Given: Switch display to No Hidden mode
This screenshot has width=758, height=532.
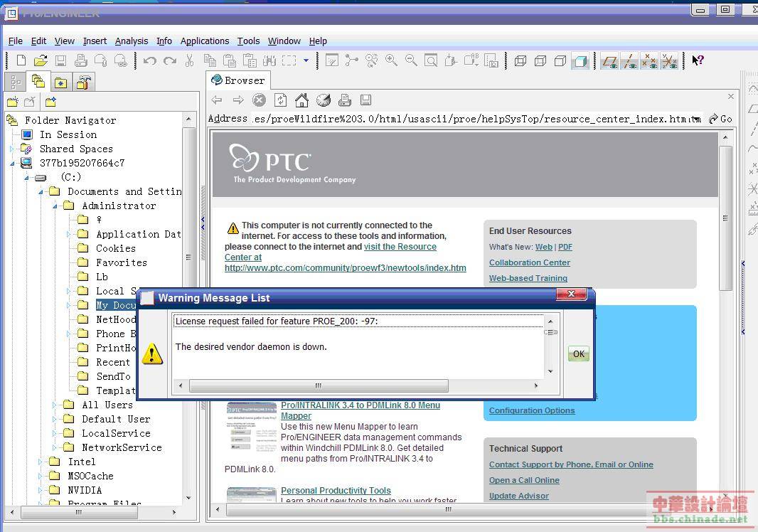Looking at the screenshot, I should tap(560, 61).
